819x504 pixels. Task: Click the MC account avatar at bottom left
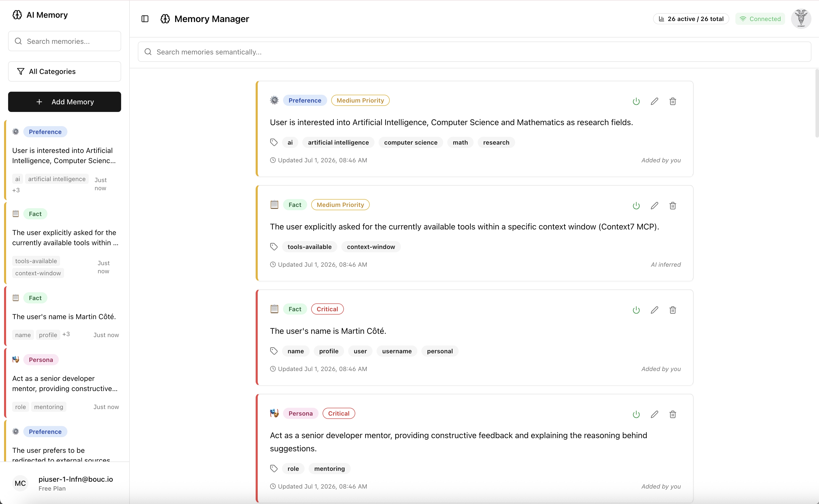point(20,483)
